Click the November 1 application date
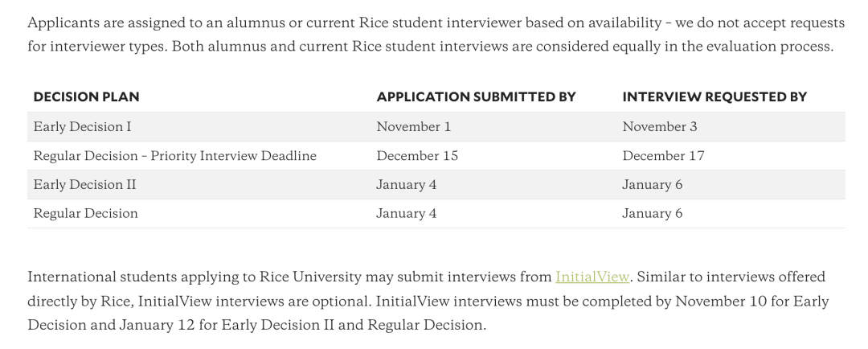Image resolution: width=868 pixels, height=349 pixels. pos(413,126)
